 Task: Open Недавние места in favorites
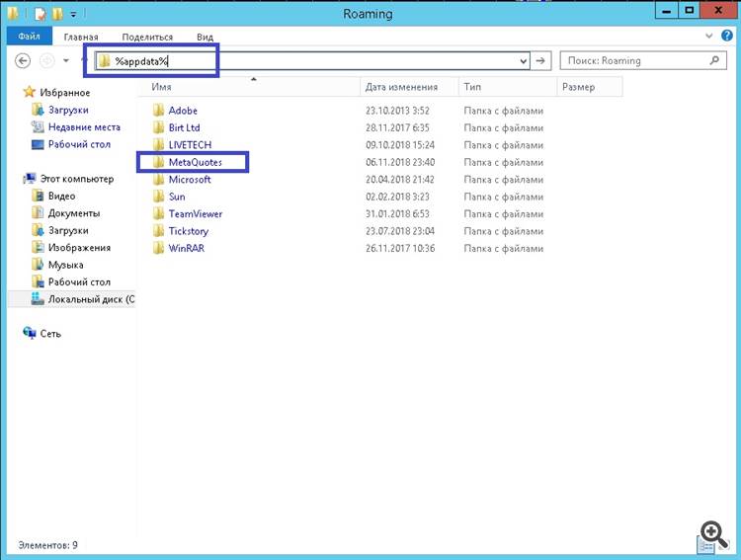coord(84,127)
